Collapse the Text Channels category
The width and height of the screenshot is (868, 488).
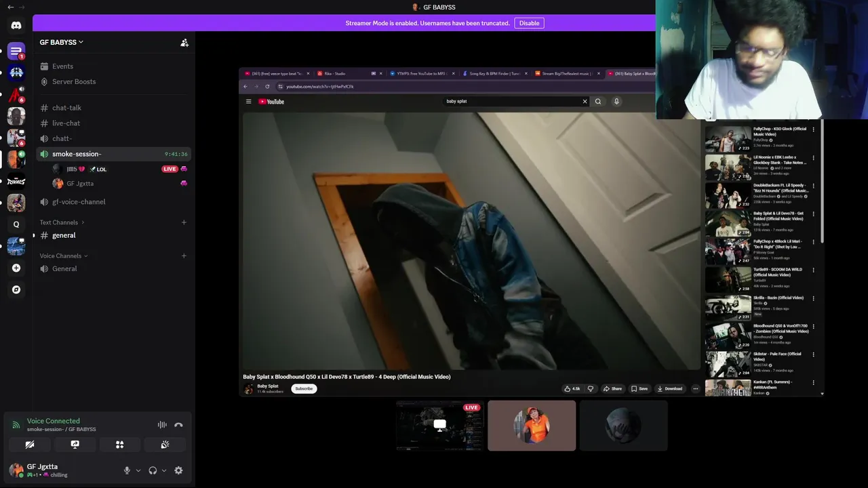(x=62, y=222)
